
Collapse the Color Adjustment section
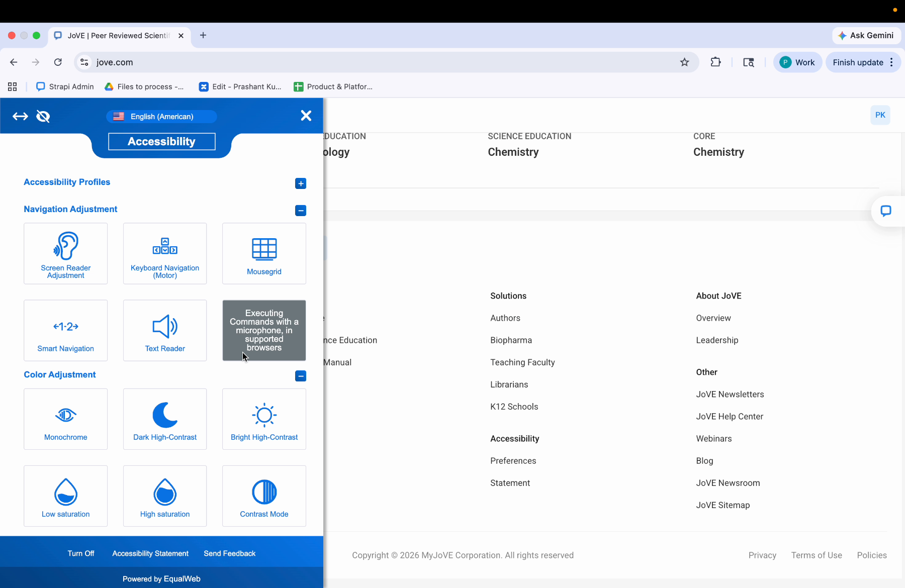pyautogui.click(x=301, y=376)
